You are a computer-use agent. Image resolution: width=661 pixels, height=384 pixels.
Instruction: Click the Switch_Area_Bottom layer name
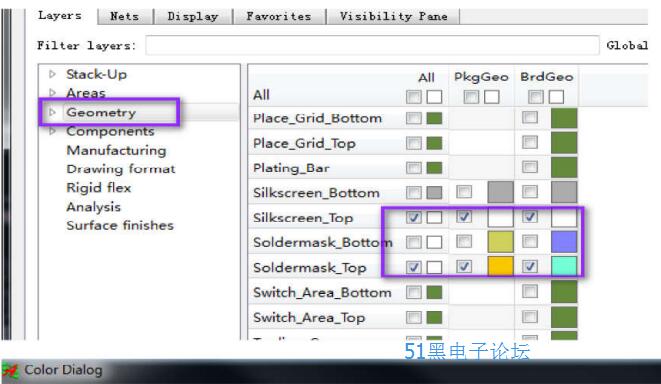tap(322, 292)
